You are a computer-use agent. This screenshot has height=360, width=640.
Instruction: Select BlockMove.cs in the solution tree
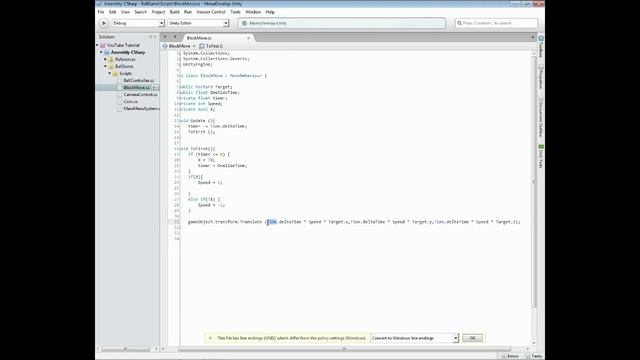coord(136,87)
